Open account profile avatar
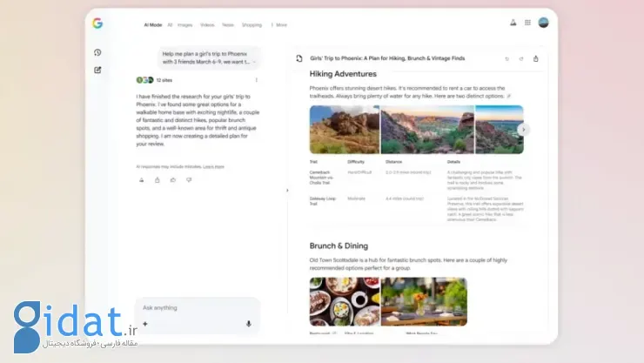644x363 pixels. pyautogui.click(x=543, y=23)
